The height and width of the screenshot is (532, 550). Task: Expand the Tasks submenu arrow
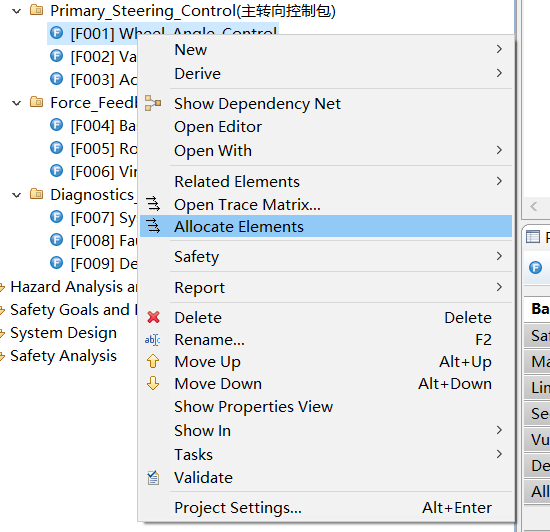click(x=499, y=454)
